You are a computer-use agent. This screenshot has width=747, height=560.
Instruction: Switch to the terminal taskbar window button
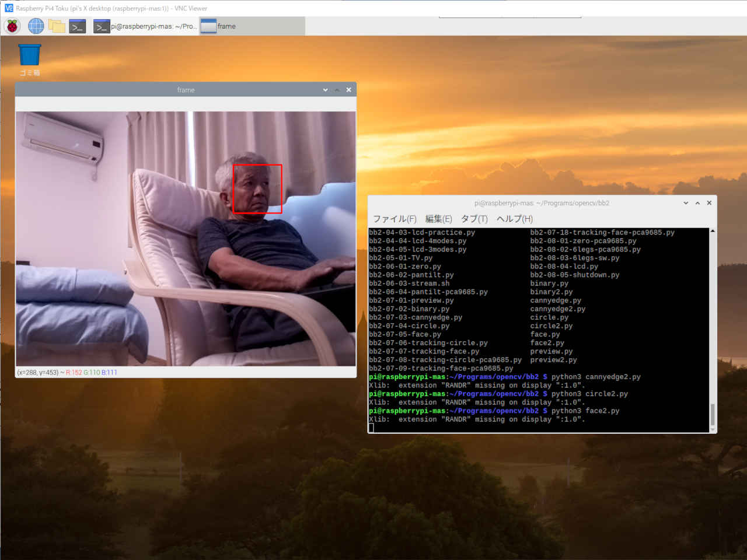145,26
